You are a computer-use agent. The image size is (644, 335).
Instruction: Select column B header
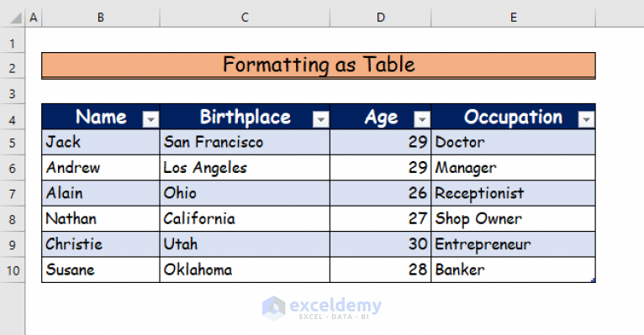101,18
